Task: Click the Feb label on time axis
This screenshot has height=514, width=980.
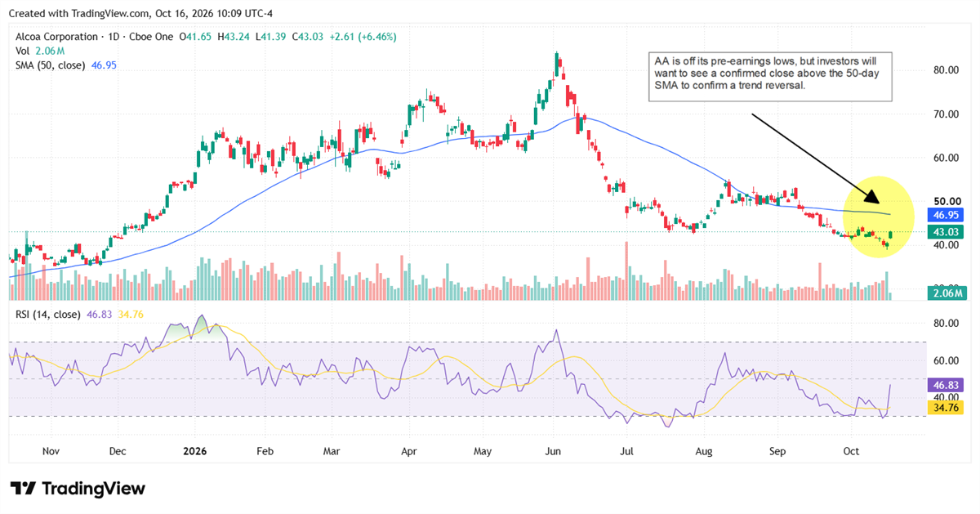Action: (264, 450)
